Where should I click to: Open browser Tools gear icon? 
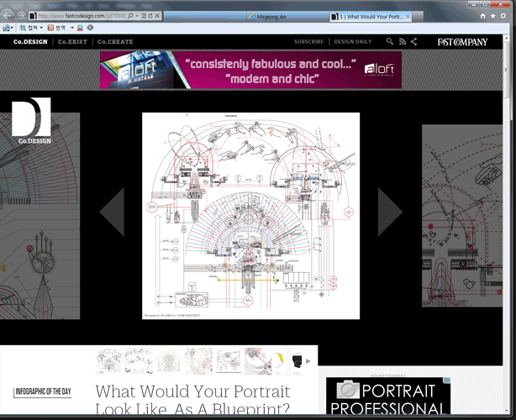(x=503, y=16)
